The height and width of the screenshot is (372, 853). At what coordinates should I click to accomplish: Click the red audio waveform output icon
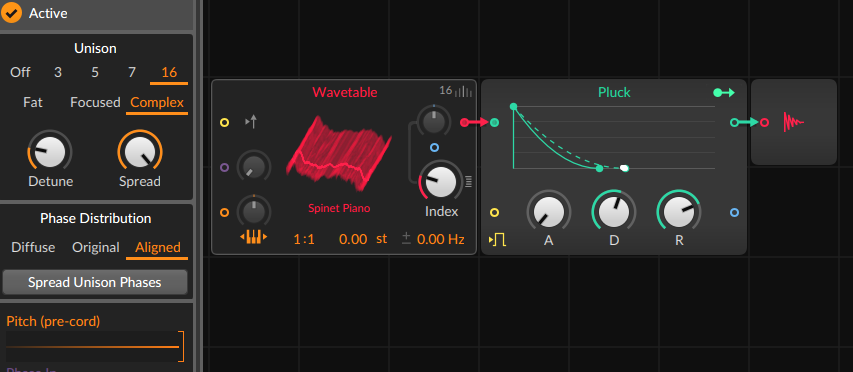(793, 122)
